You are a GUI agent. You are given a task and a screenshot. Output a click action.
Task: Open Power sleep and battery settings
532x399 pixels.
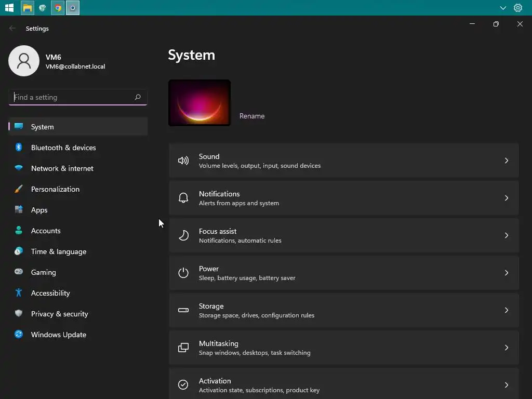pos(344,273)
